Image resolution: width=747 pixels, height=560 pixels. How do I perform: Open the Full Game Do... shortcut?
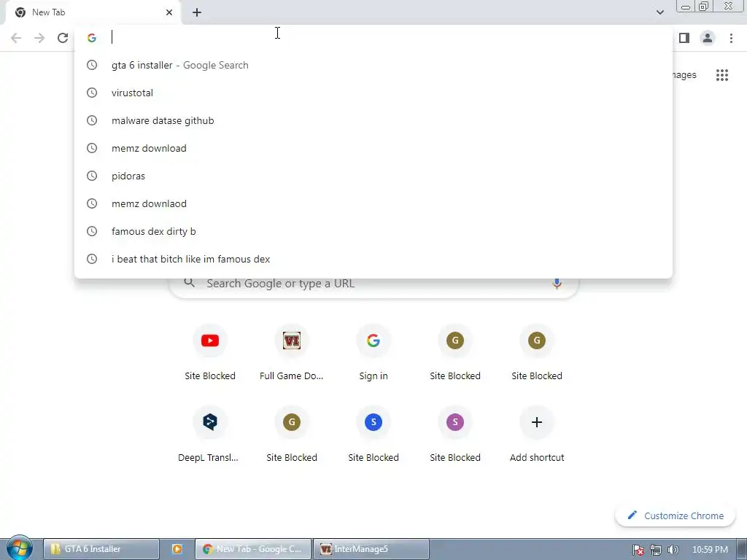click(x=292, y=353)
